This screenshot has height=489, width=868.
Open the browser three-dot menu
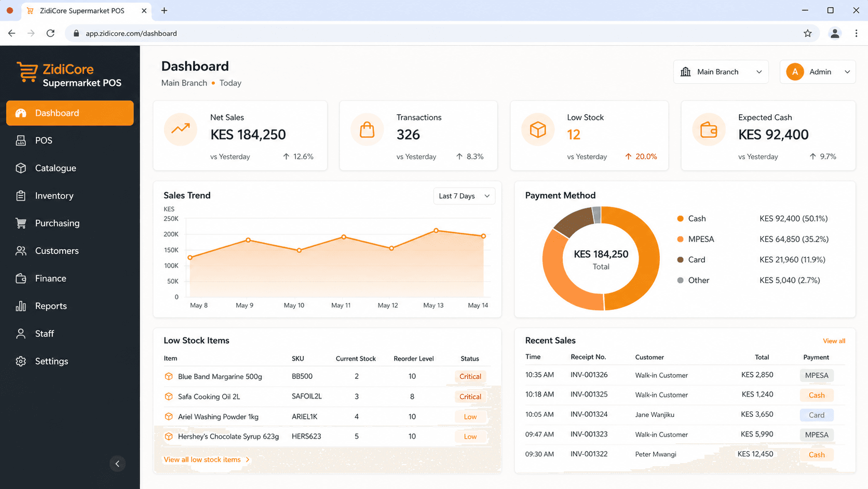[x=856, y=33]
